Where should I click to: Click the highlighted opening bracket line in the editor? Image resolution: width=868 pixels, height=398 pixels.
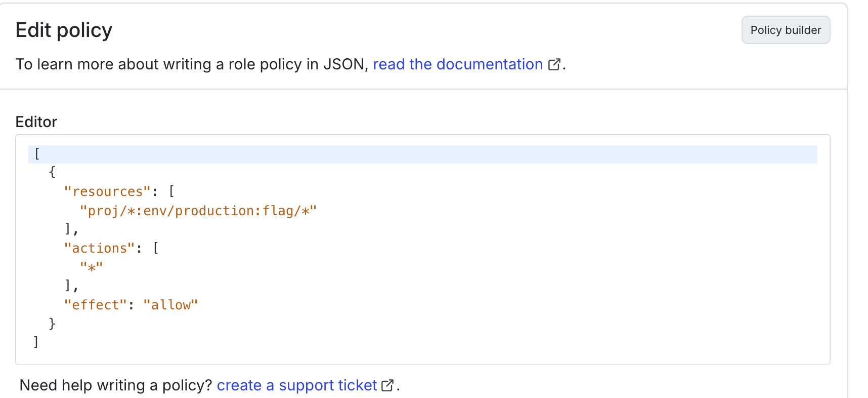coord(36,154)
